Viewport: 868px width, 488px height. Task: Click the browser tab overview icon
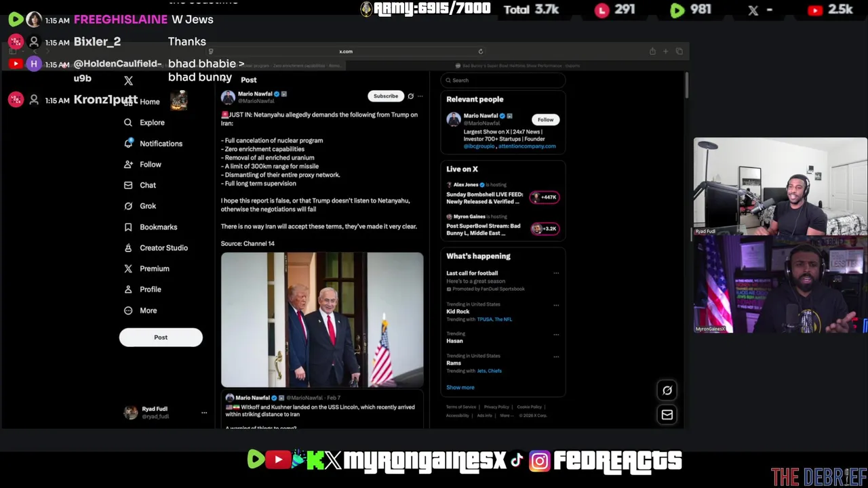coord(679,52)
